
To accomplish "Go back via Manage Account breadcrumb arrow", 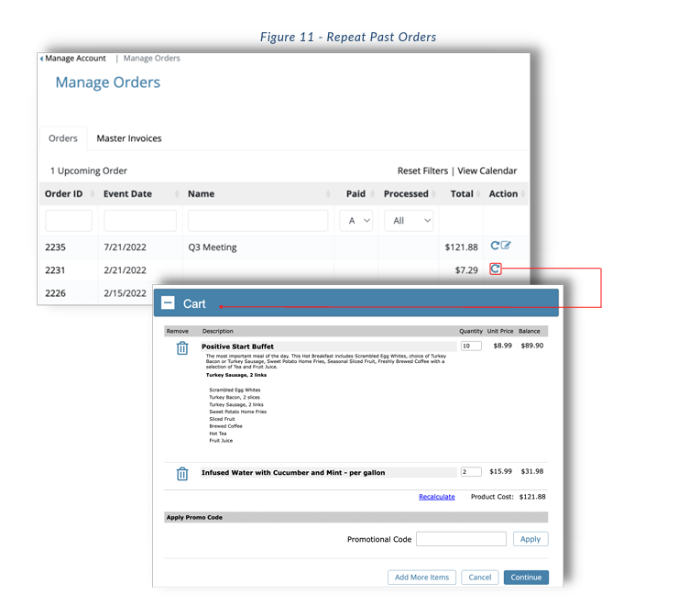I will click(x=41, y=59).
